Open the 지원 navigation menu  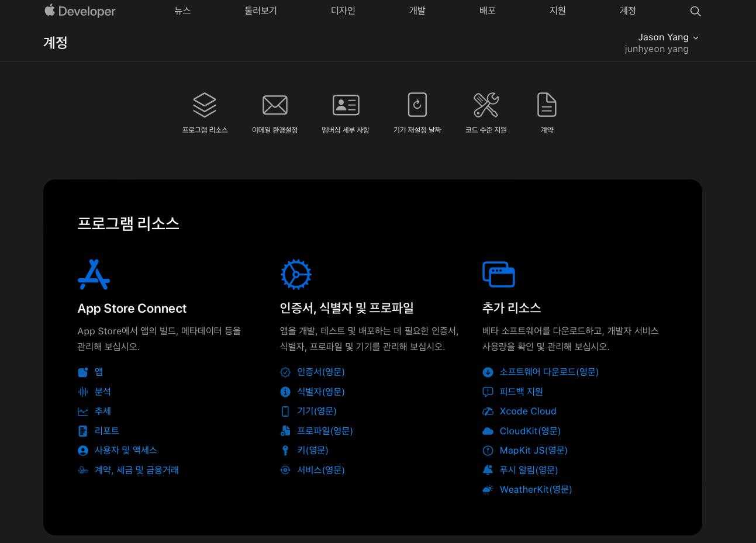tap(558, 11)
